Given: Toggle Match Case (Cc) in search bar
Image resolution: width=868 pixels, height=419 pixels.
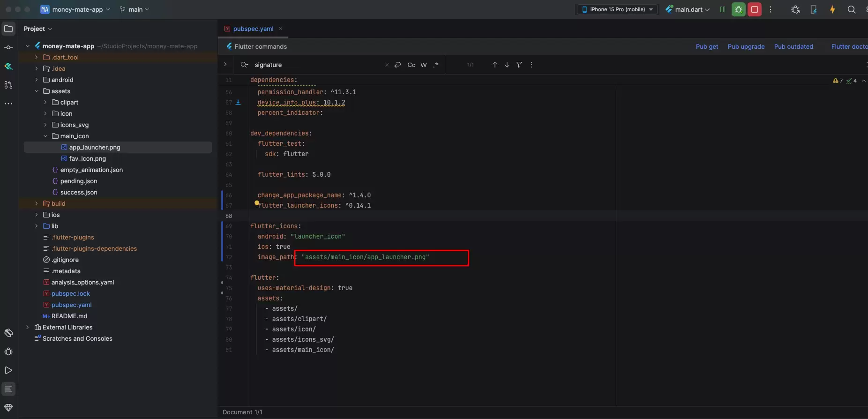Looking at the screenshot, I should point(412,65).
